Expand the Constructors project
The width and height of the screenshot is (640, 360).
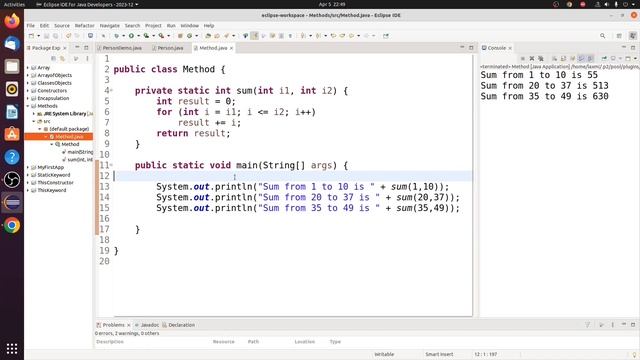[x=28, y=91]
